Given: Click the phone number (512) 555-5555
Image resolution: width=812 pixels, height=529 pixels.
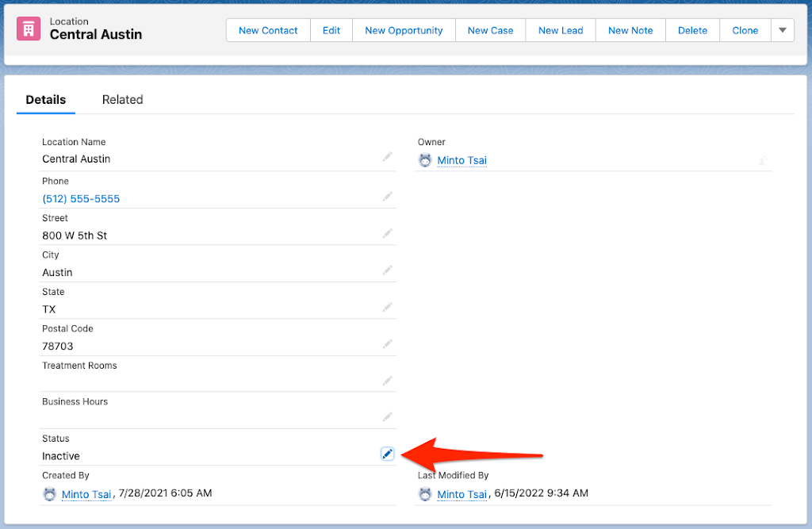Looking at the screenshot, I should [81, 199].
